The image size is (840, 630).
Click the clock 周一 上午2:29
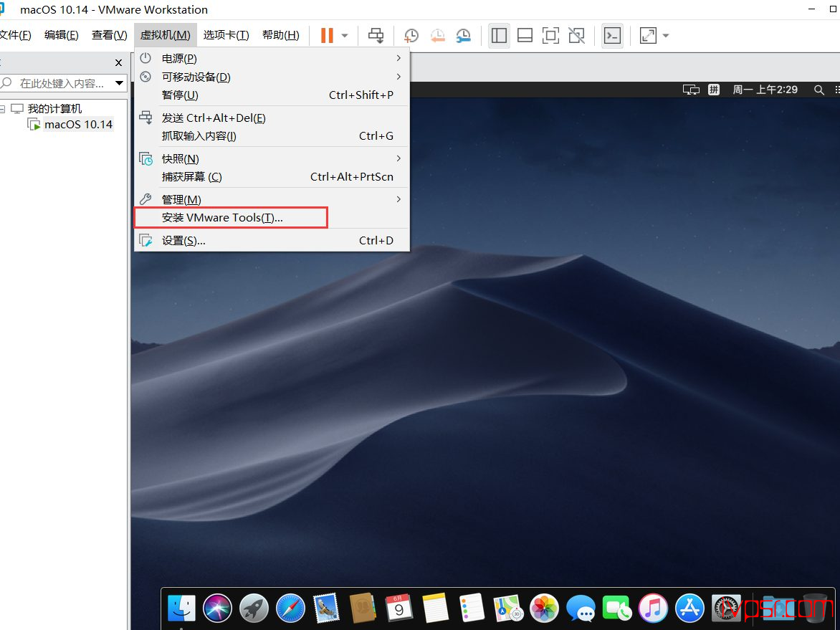tap(765, 90)
